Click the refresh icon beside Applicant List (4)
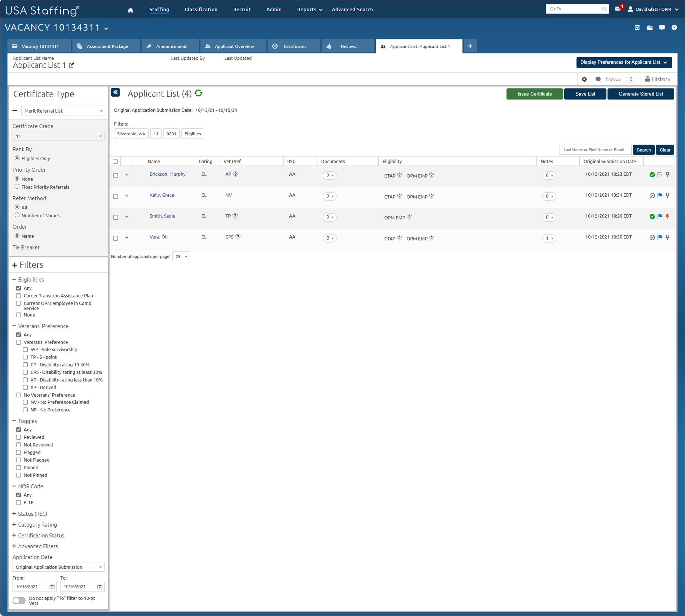 tap(199, 93)
